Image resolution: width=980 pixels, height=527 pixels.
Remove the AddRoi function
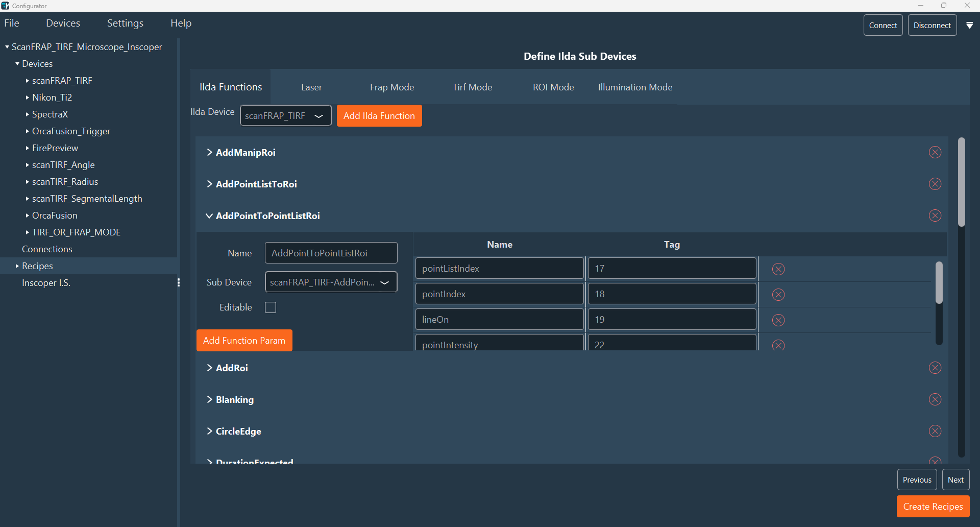coord(935,368)
